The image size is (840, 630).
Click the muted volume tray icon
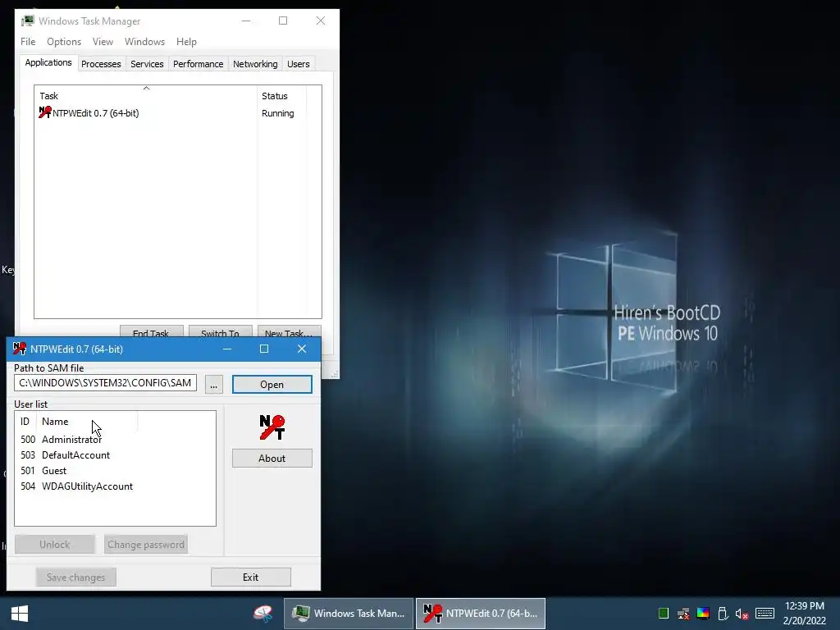pos(742,614)
